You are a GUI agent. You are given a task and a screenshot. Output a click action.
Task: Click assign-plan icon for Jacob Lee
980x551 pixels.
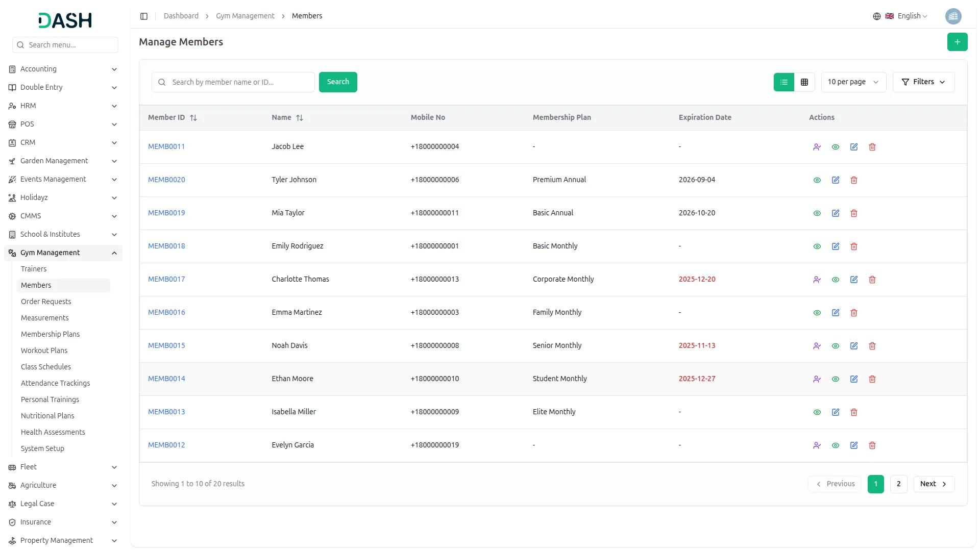(817, 147)
